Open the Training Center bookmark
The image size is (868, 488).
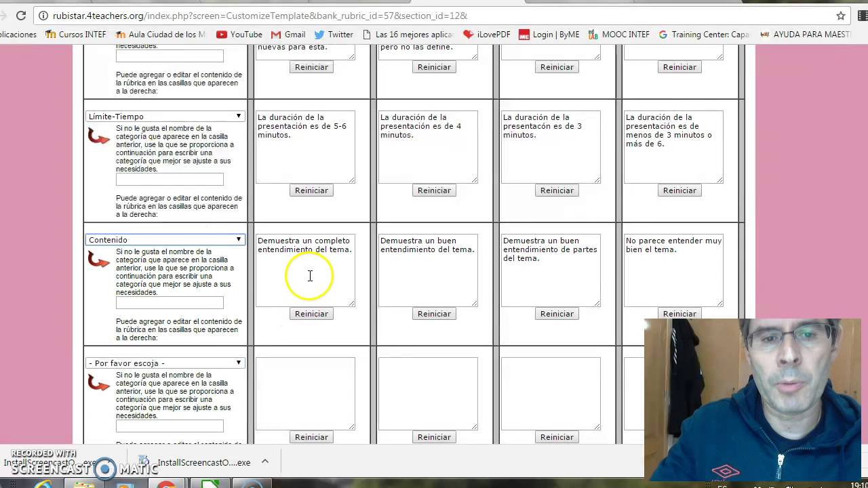click(x=704, y=34)
